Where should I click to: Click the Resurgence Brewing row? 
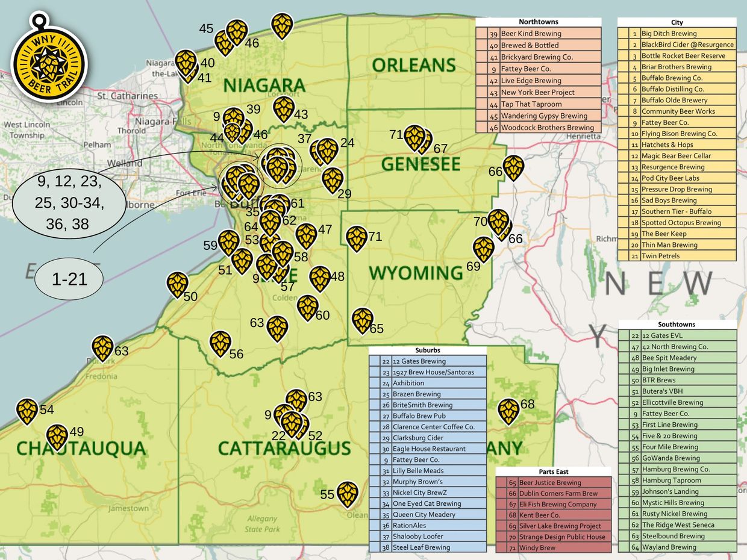point(677,167)
